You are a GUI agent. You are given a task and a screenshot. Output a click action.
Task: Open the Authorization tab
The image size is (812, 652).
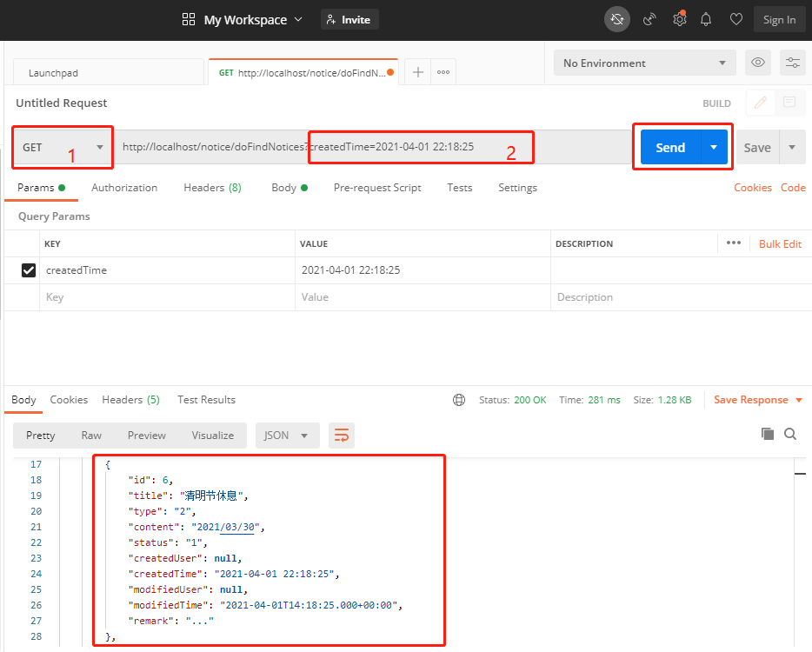124,188
